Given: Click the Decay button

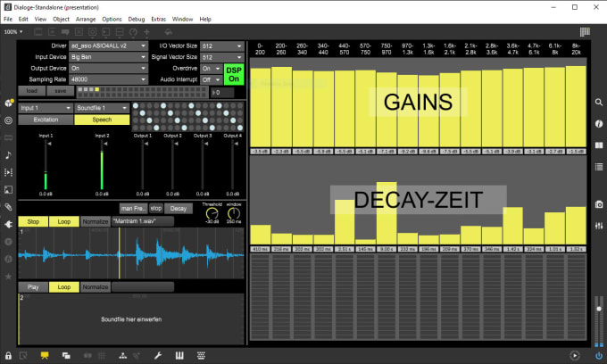Looking at the screenshot, I should [x=178, y=209].
